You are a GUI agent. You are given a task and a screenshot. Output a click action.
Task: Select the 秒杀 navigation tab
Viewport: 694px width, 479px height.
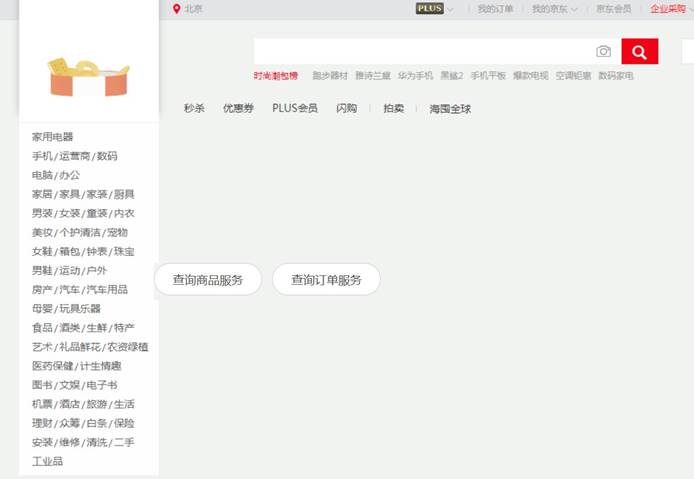194,109
